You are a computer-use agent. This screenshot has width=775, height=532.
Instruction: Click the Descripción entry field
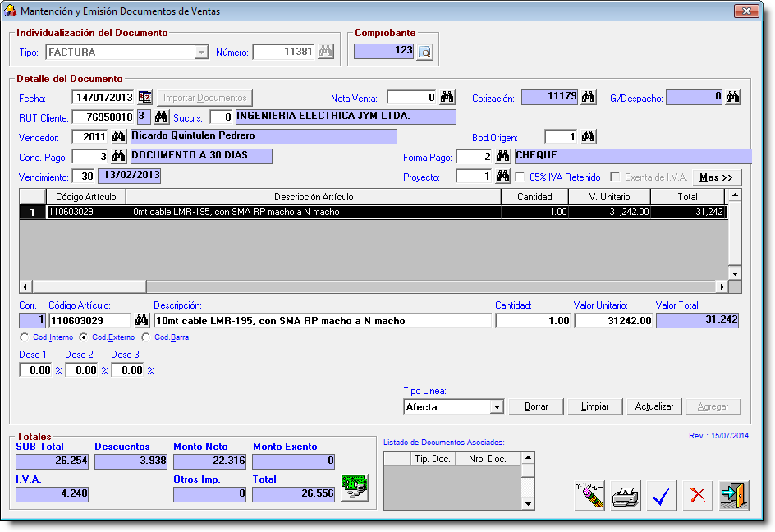click(323, 321)
